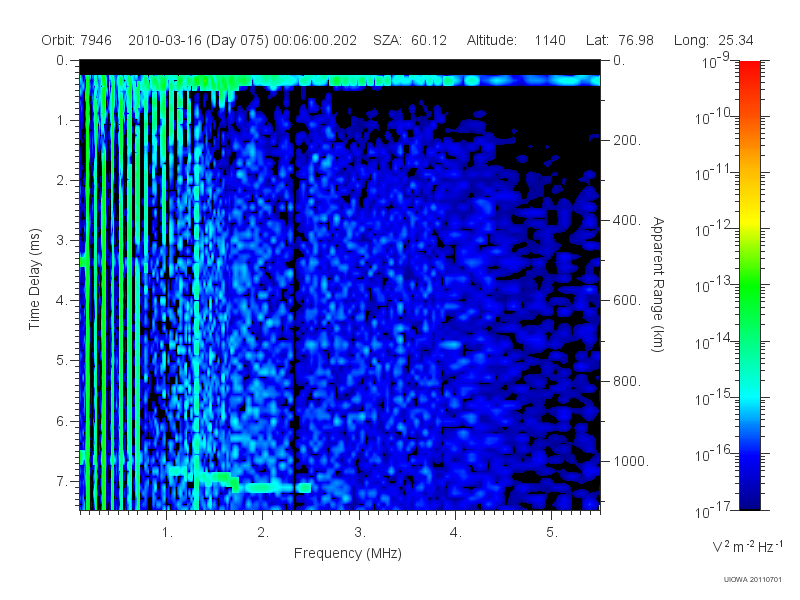Click the 'Long: 25.34' value
800x600 pixels.
click(713, 40)
